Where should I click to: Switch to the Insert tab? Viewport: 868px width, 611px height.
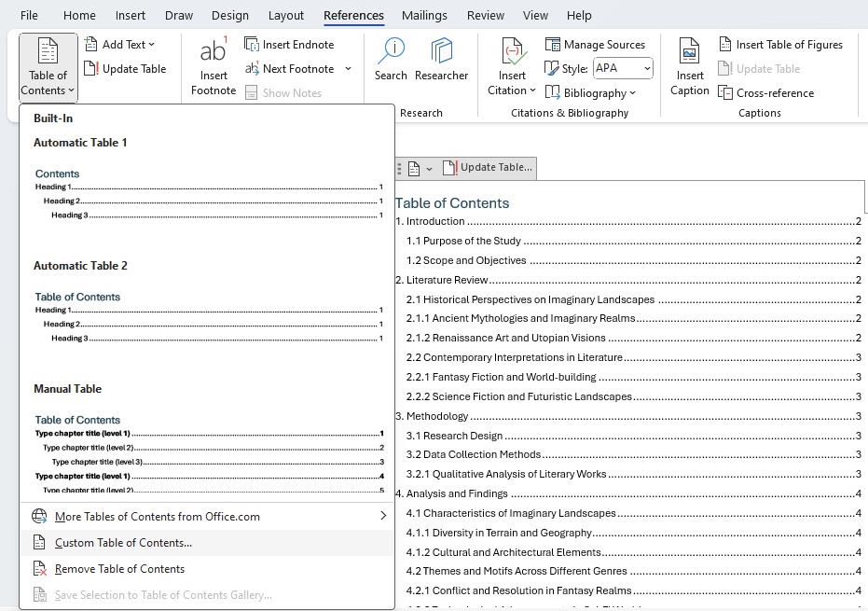131,16
